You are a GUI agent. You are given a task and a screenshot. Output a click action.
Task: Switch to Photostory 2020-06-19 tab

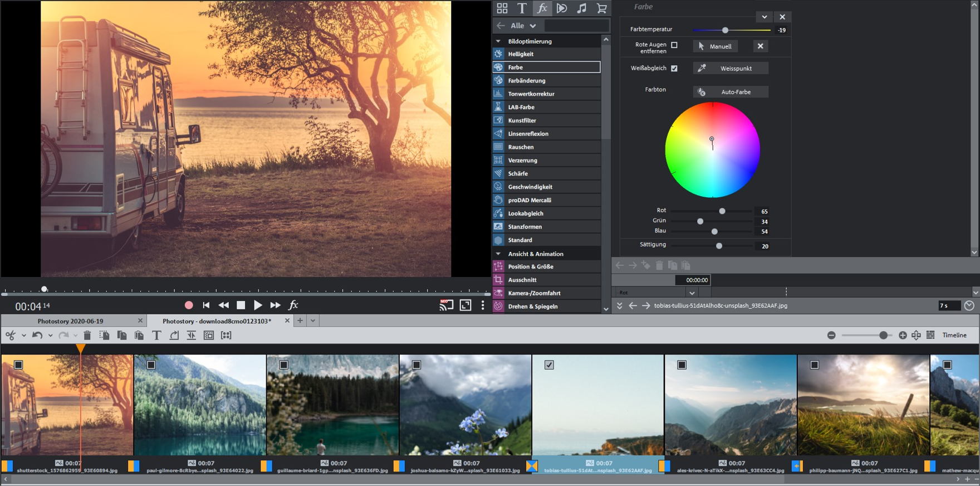[70, 321]
